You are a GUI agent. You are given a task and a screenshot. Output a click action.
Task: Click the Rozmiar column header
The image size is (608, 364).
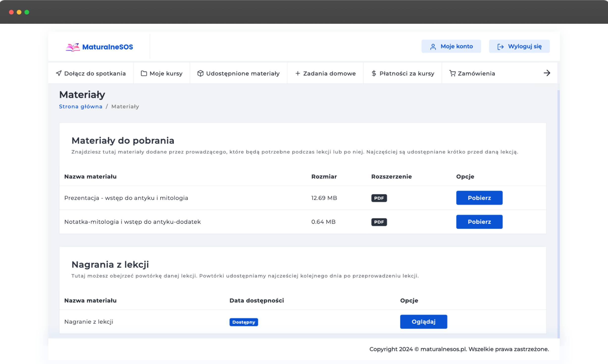click(324, 177)
